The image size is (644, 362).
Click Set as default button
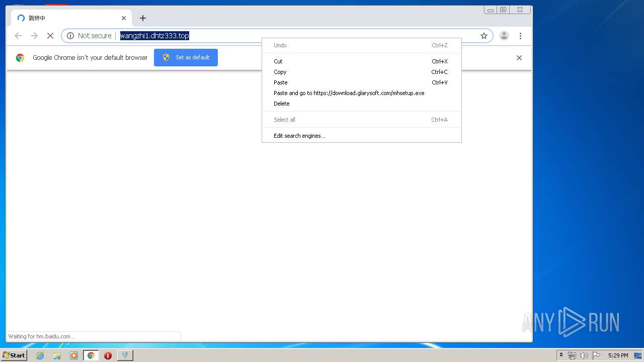pyautogui.click(x=186, y=57)
